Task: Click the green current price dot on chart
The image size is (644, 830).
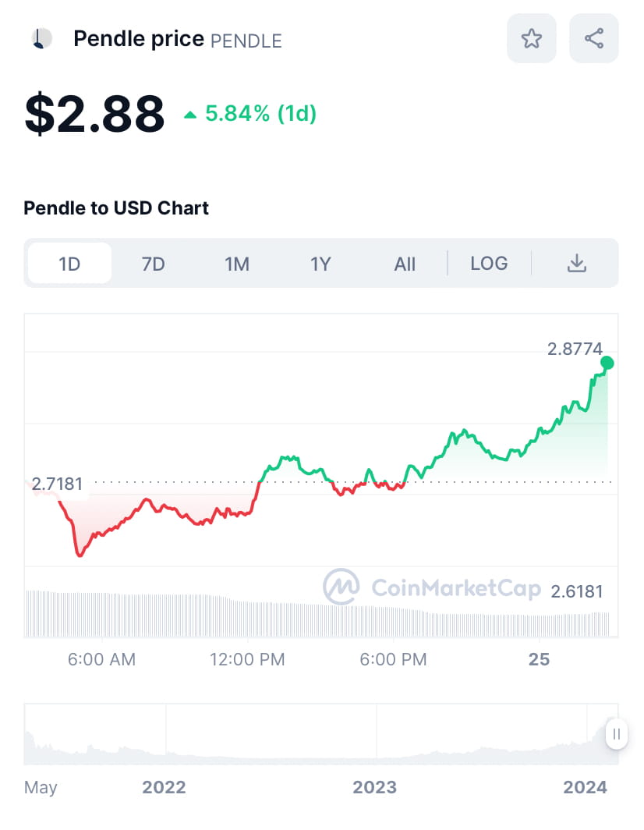Action: pos(607,363)
